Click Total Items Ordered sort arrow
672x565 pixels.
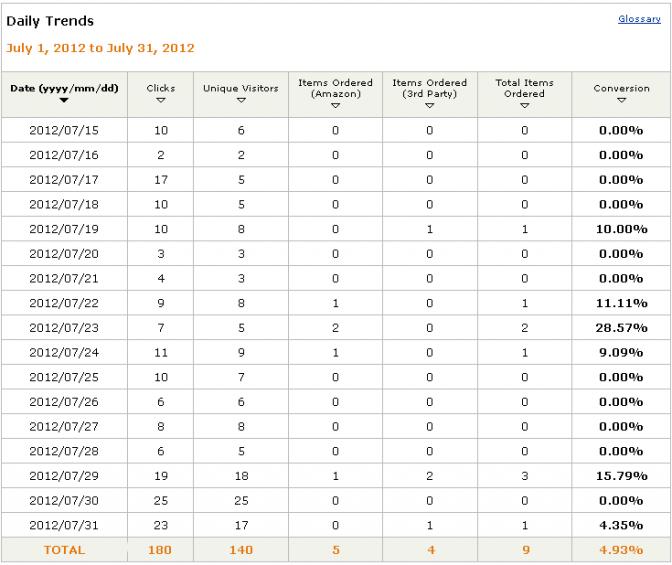(525, 105)
